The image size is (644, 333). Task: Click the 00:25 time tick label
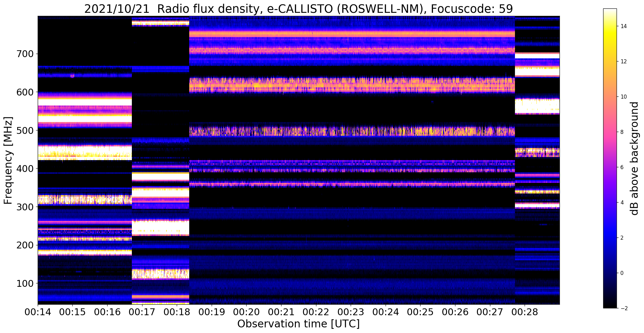point(420,312)
